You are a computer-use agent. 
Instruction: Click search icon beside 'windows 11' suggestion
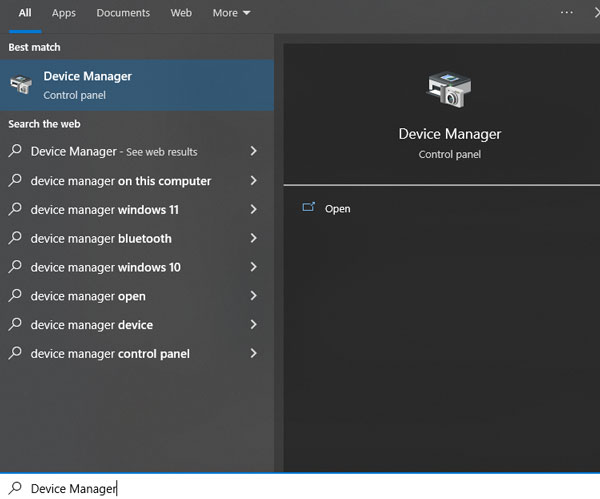point(15,209)
